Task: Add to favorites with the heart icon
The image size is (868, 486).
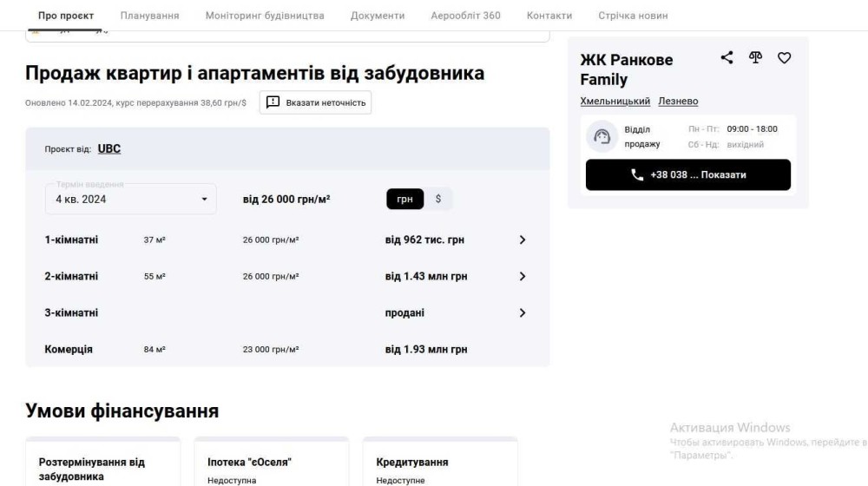Action: 784,58
